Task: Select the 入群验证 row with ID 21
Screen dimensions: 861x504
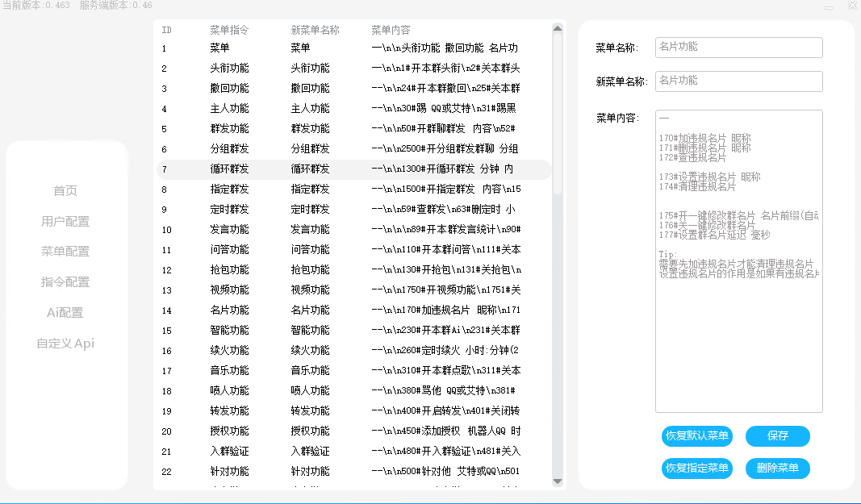Action: pyautogui.click(x=353, y=452)
